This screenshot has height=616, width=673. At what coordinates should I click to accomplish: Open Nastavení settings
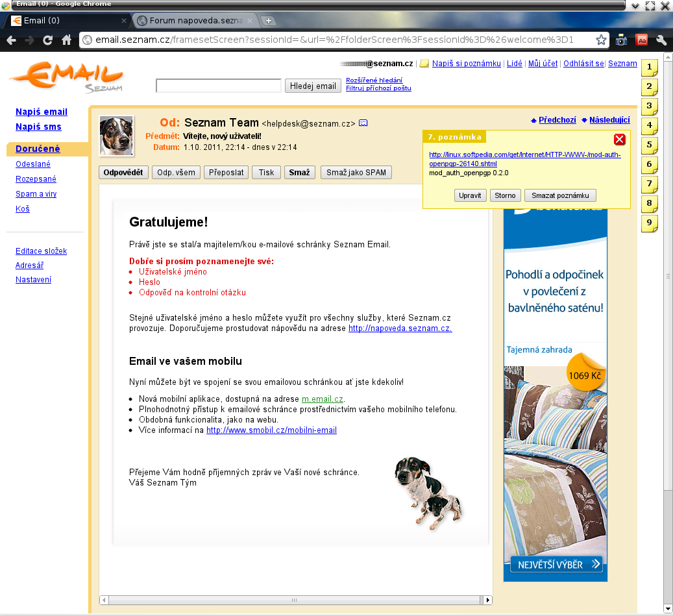click(x=34, y=280)
